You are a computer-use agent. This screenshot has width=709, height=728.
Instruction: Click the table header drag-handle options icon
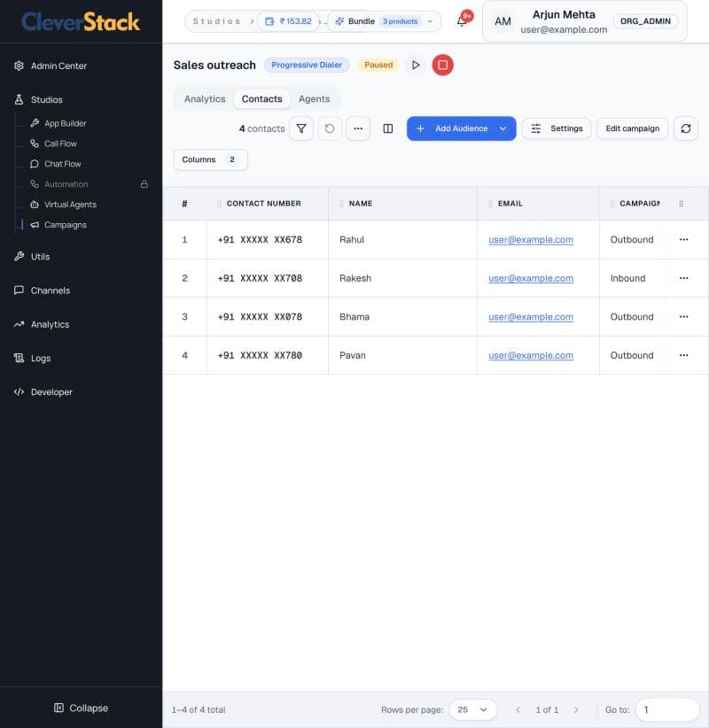[x=682, y=204]
